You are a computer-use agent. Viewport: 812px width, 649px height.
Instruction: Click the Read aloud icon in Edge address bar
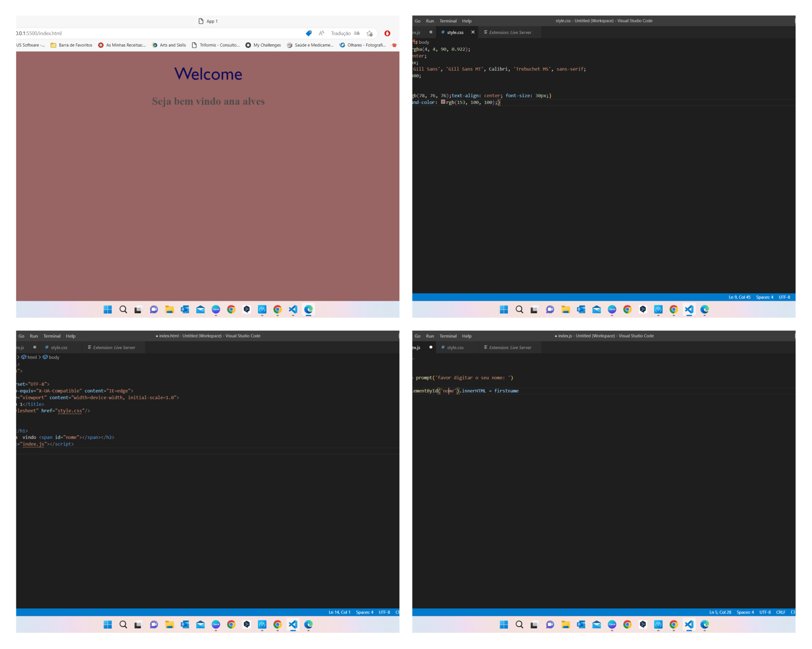click(x=321, y=33)
